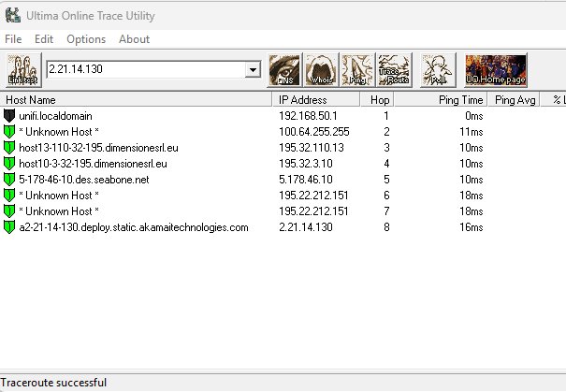Open the File menu
This screenshot has width=566, height=392.
tap(13, 39)
